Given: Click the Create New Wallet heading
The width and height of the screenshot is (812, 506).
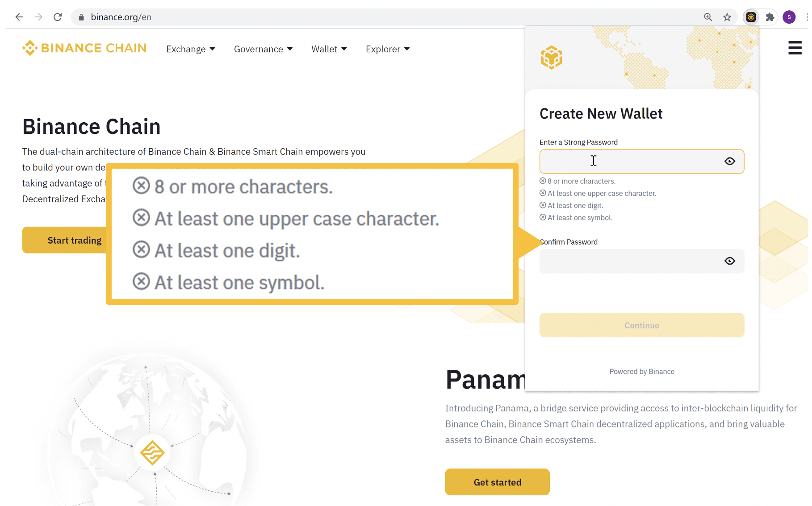Looking at the screenshot, I should click(x=601, y=113).
